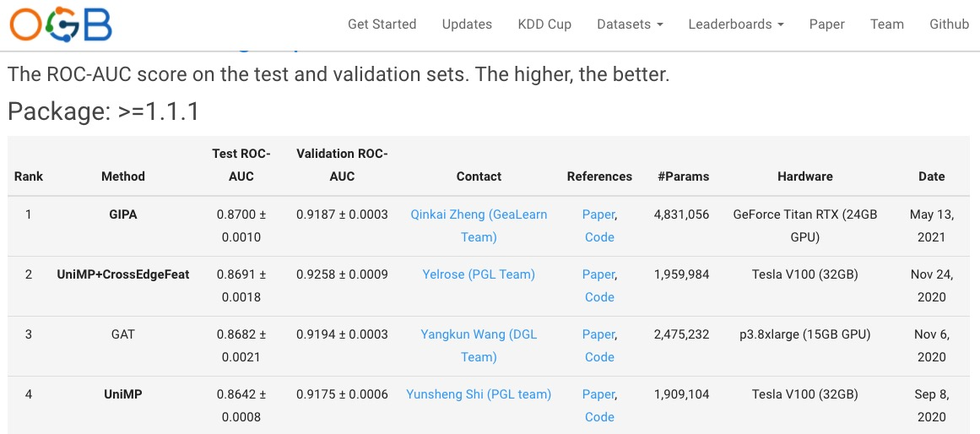Screen dimensions: 980x434
Task: View the Code link for GIPA
Action: pos(599,237)
